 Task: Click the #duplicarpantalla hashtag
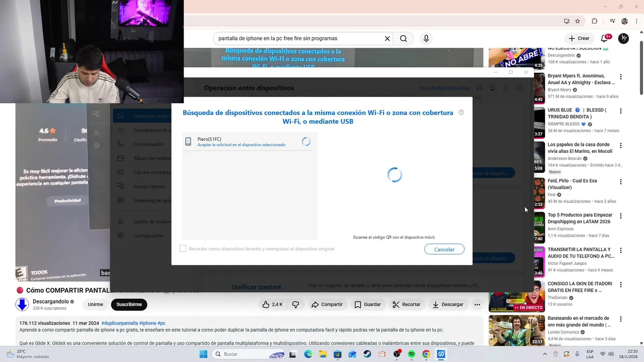[x=119, y=323]
